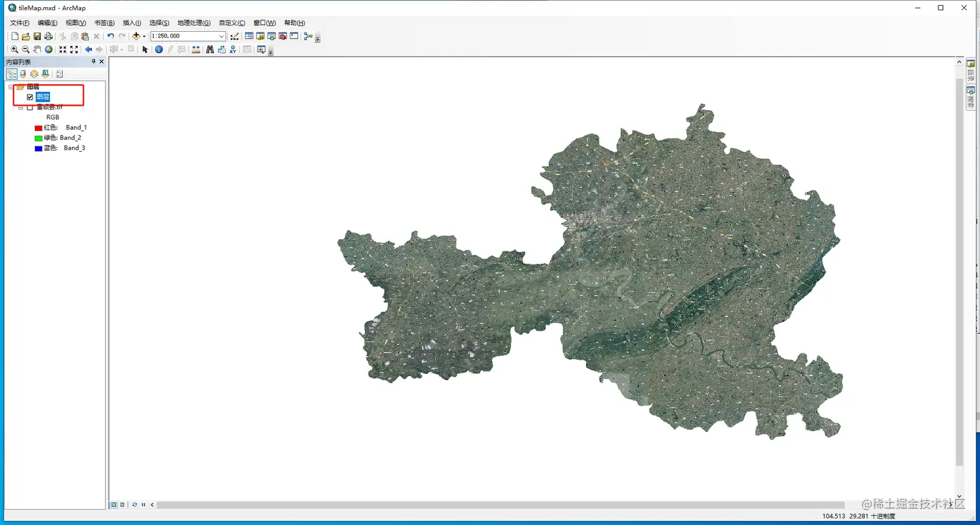Open the Search window from toolbar
980x525 pixels.
tap(272, 36)
